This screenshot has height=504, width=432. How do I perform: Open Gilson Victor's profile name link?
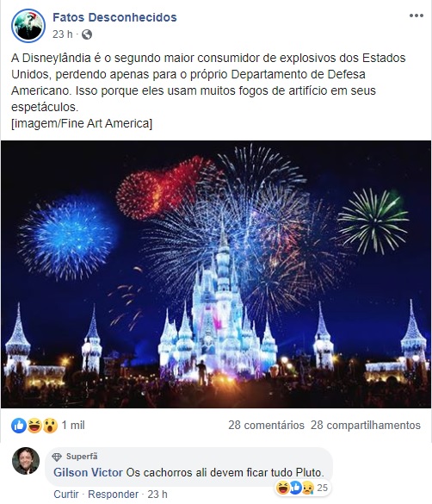[88, 472]
